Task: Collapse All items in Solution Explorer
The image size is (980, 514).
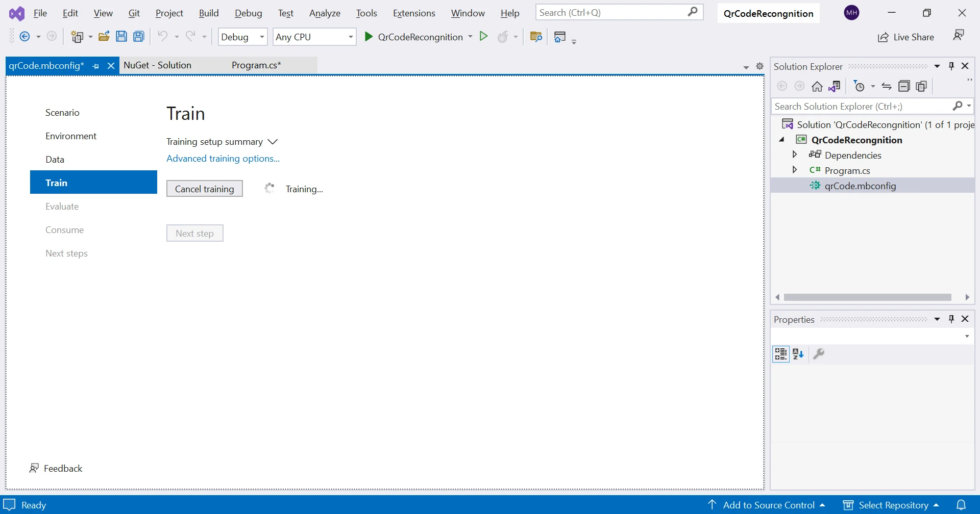Action: [904, 87]
